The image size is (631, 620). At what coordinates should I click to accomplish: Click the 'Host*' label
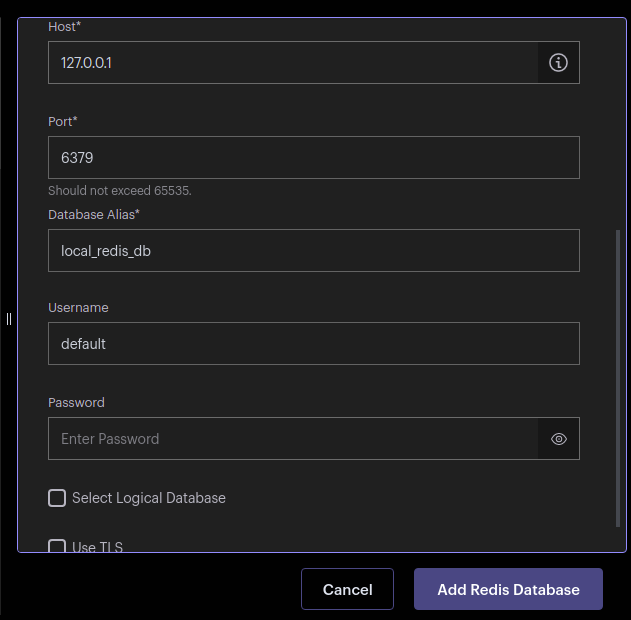click(x=64, y=27)
